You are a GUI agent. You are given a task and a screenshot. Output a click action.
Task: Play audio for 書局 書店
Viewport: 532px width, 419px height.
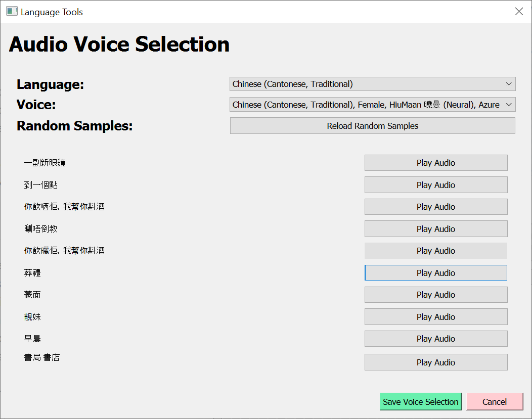point(435,362)
